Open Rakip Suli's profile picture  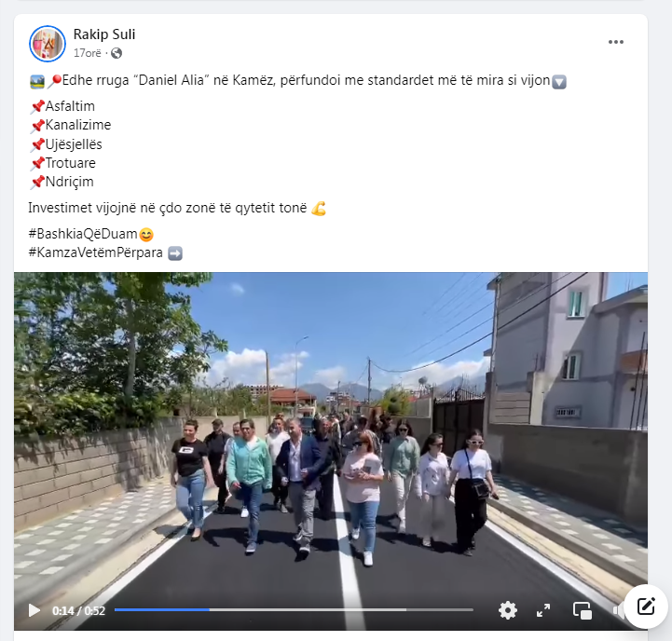coord(48,43)
